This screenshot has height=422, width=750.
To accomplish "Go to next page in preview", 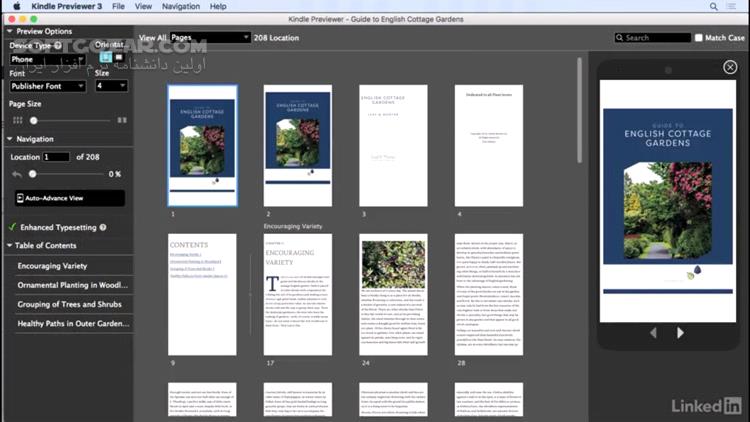I will point(680,333).
